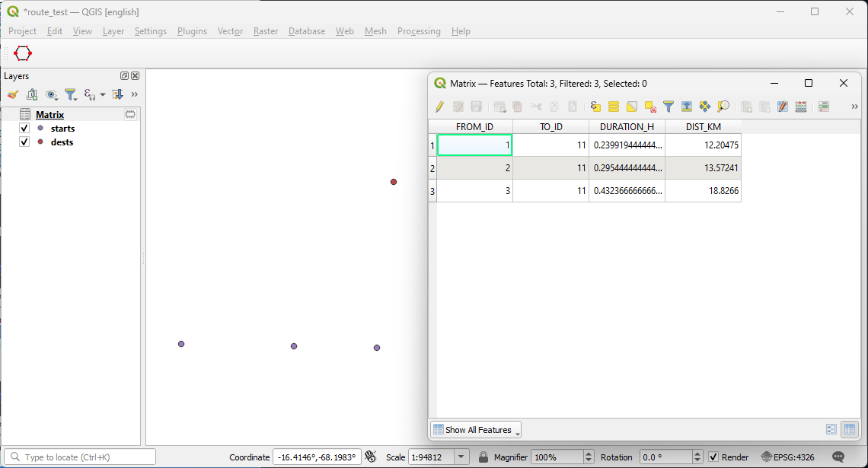Click the EPSG:4326 CRS button
The image size is (868, 468).
point(787,457)
